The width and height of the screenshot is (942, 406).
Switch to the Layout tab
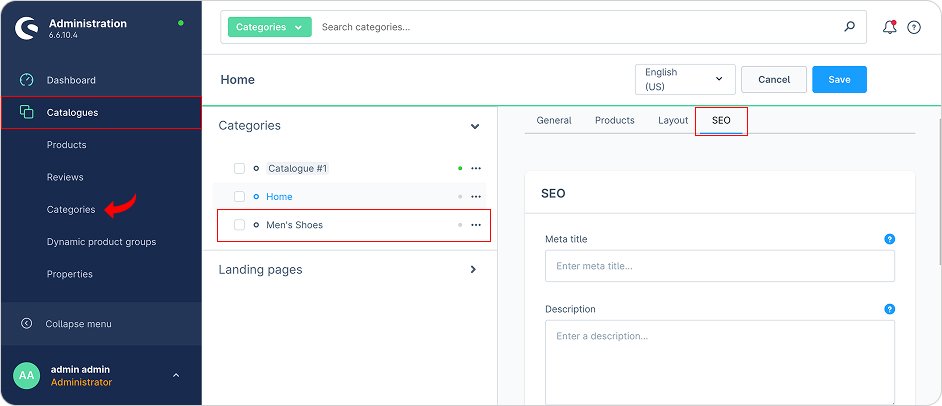(673, 121)
